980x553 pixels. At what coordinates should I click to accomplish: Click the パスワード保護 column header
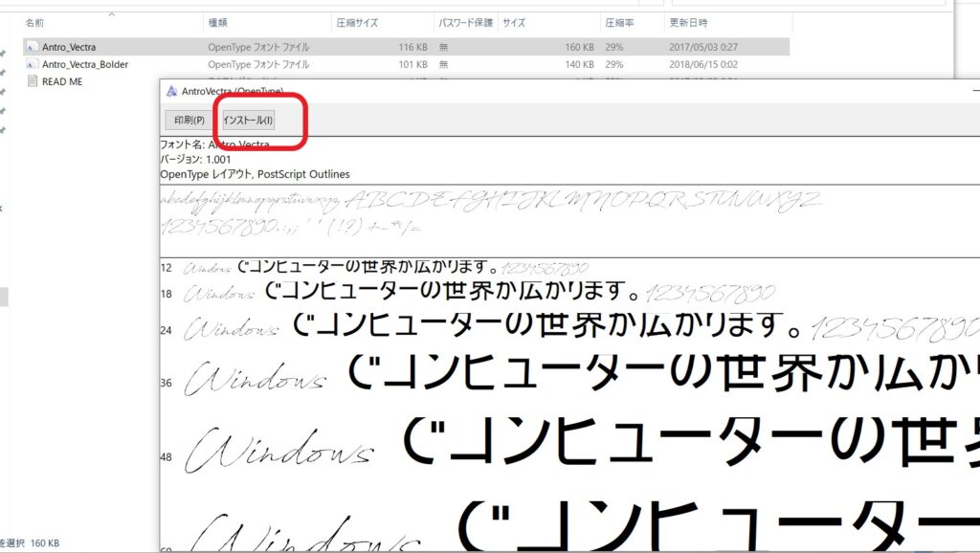tap(465, 22)
